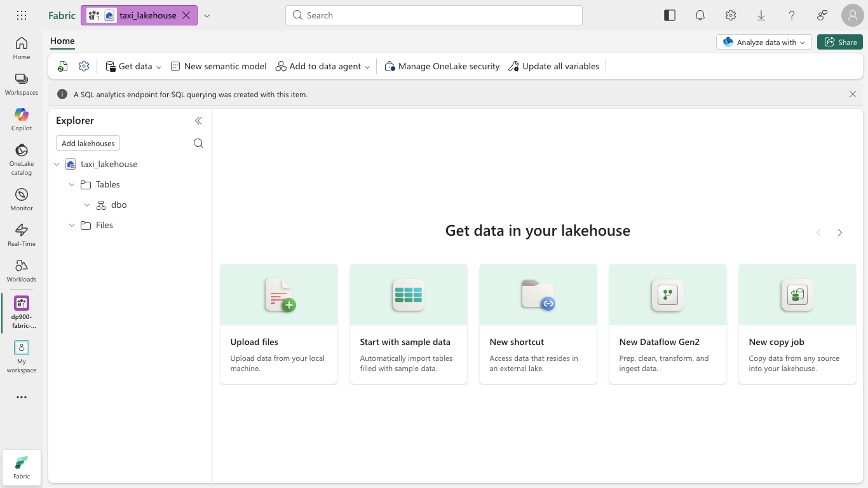Open the Get data dropdown
This screenshot has width=868, height=488.
pyautogui.click(x=133, y=66)
